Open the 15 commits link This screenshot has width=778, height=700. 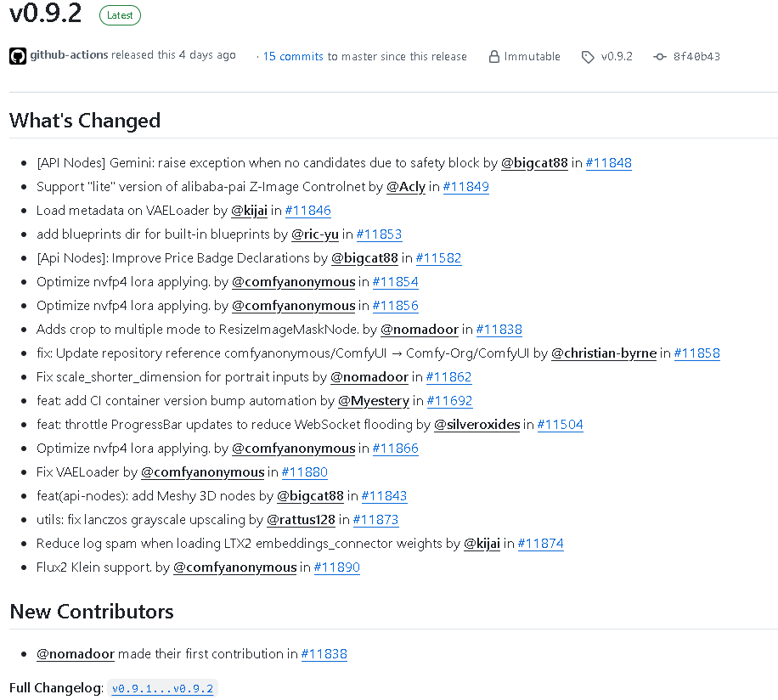click(x=292, y=56)
